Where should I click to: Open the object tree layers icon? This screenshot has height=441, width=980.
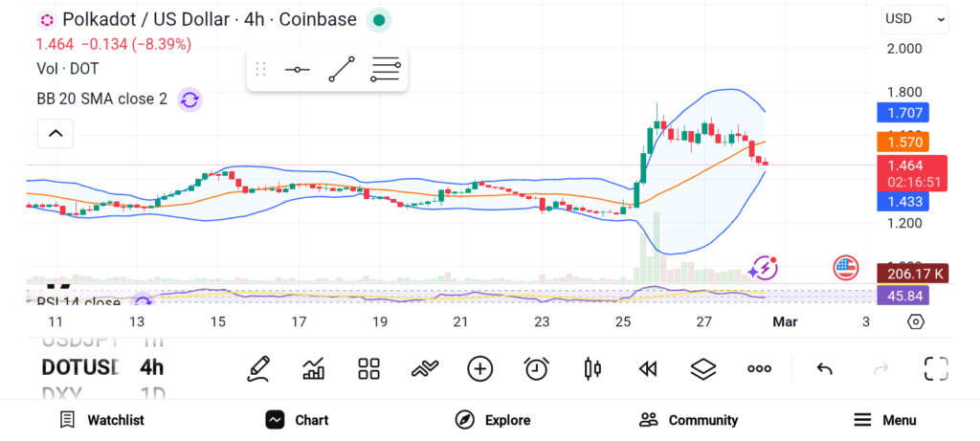(x=703, y=369)
